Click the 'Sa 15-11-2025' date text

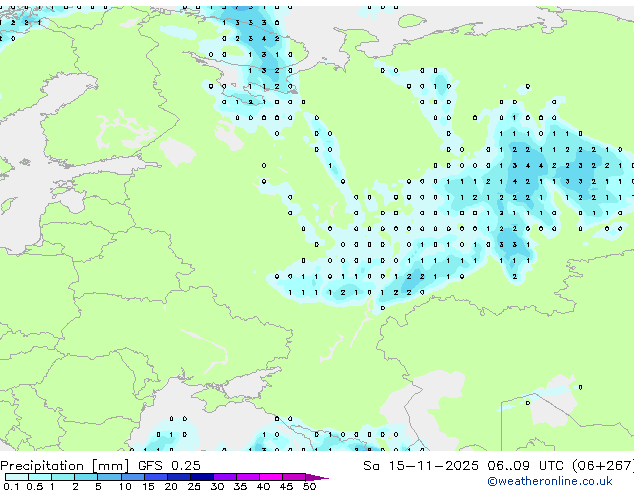pos(421,466)
